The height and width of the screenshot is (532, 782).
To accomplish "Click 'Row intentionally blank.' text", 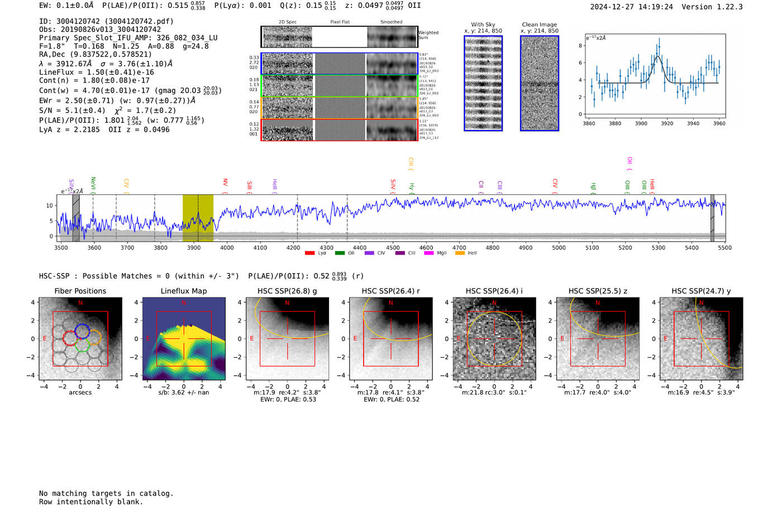I will [91, 502].
